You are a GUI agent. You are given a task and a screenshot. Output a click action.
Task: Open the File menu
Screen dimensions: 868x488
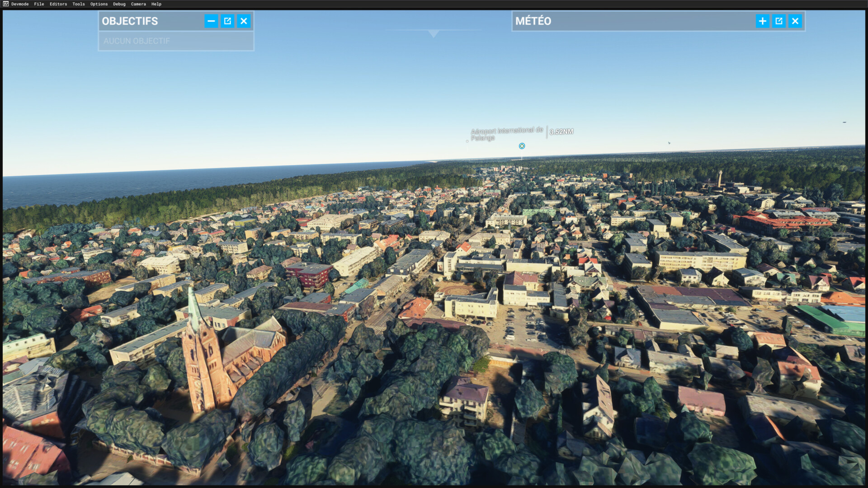tap(39, 4)
